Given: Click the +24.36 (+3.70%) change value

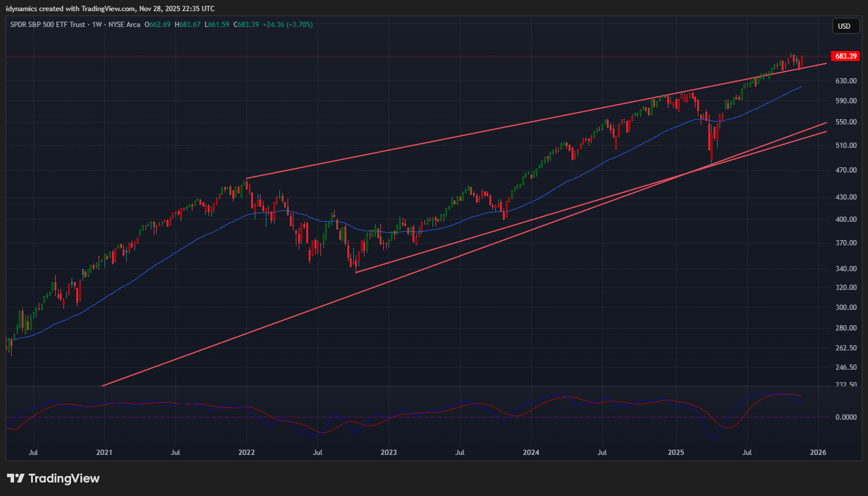Looking at the screenshot, I should 288,25.
